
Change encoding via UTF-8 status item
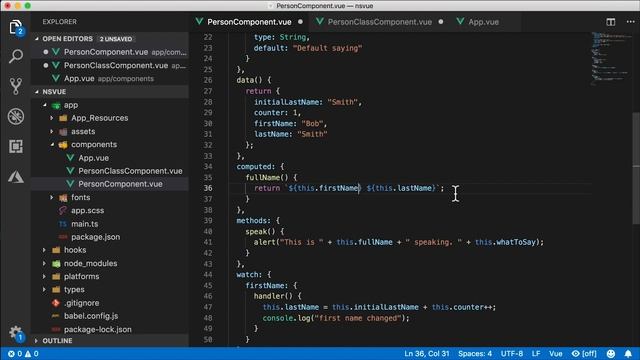click(511, 353)
